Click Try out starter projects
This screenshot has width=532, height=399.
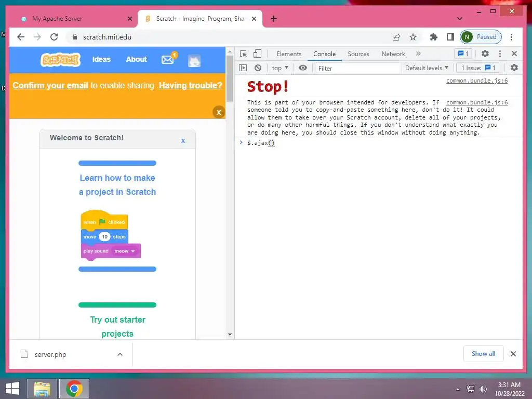point(118,327)
